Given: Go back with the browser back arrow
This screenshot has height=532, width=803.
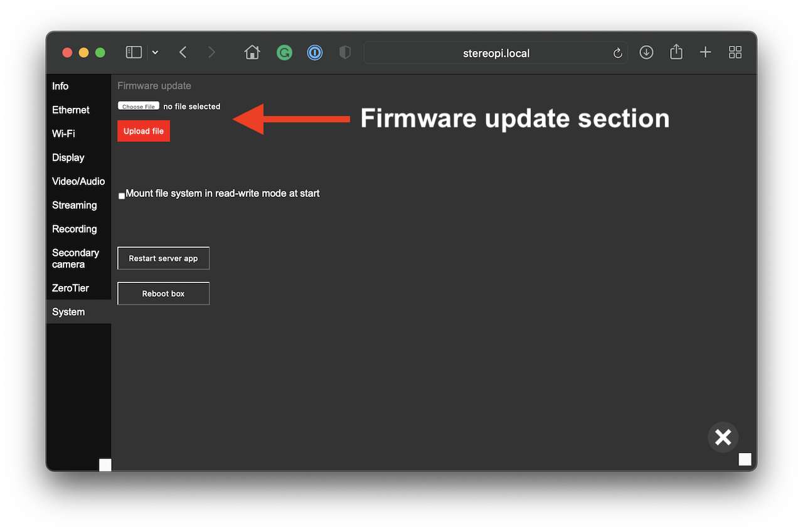Looking at the screenshot, I should [x=183, y=53].
